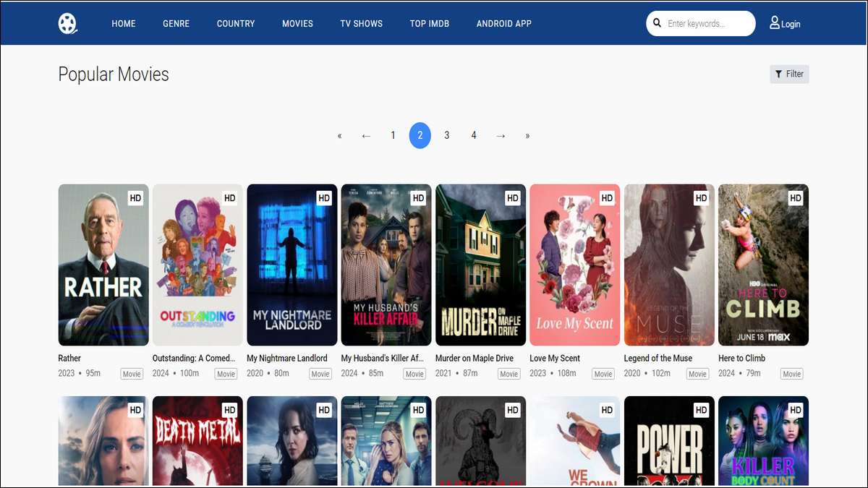This screenshot has width=868, height=488.
Task: Click HD badge on My Husband's Killer Affair poster
Action: click(418, 197)
